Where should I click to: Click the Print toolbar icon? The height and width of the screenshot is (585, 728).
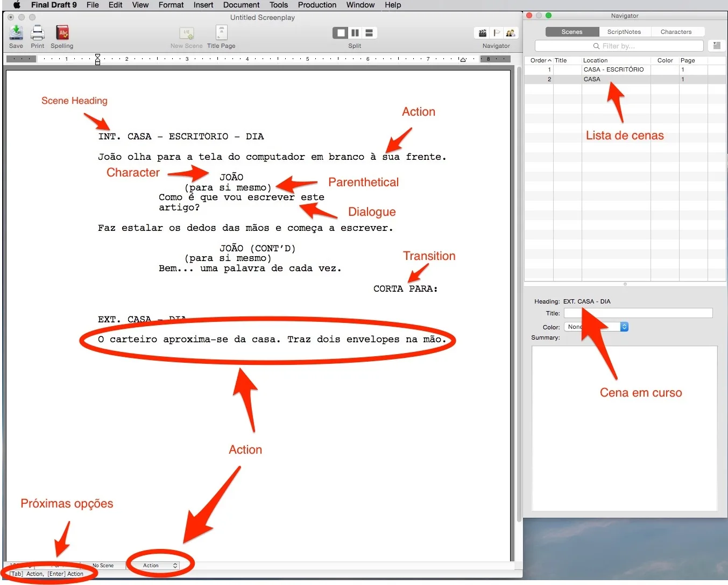coord(38,33)
